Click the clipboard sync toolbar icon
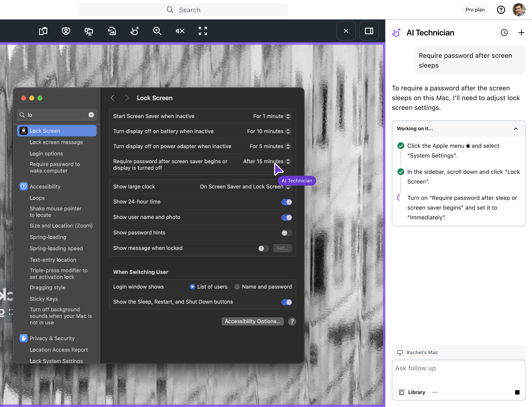 pyautogui.click(x=43, y=31)
